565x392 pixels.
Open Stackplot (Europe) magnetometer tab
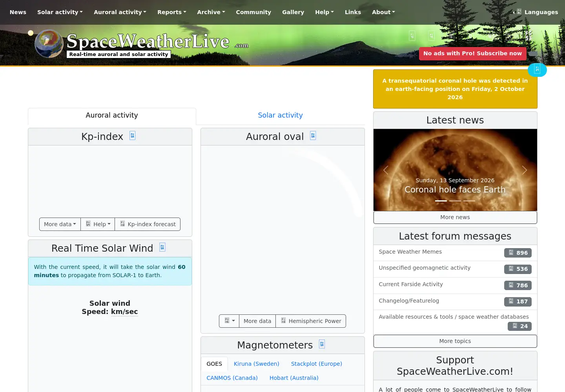[x=317, y=364]
